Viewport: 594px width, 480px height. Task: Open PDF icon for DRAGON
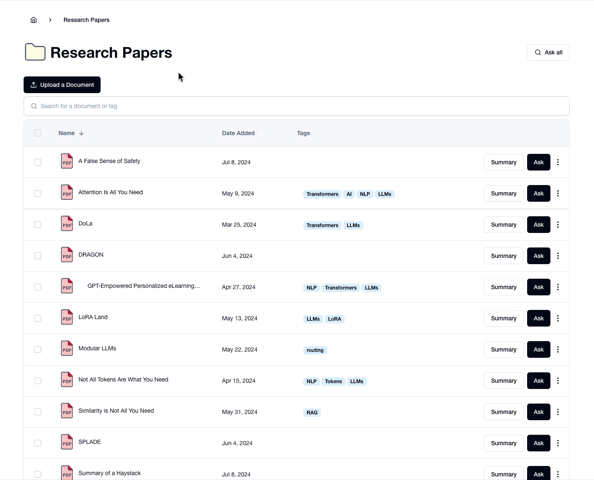(67, 255)
